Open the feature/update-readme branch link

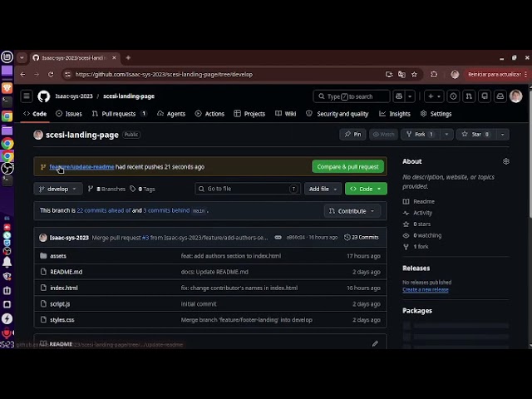click(x=81, y=167)
